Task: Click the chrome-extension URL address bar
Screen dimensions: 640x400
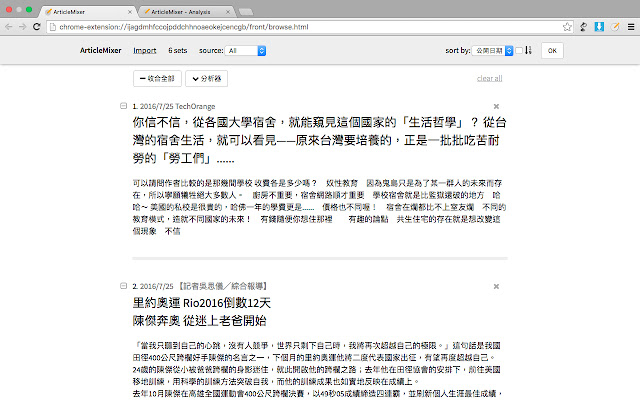Action: pyautogui.click(x=310, y=27)
